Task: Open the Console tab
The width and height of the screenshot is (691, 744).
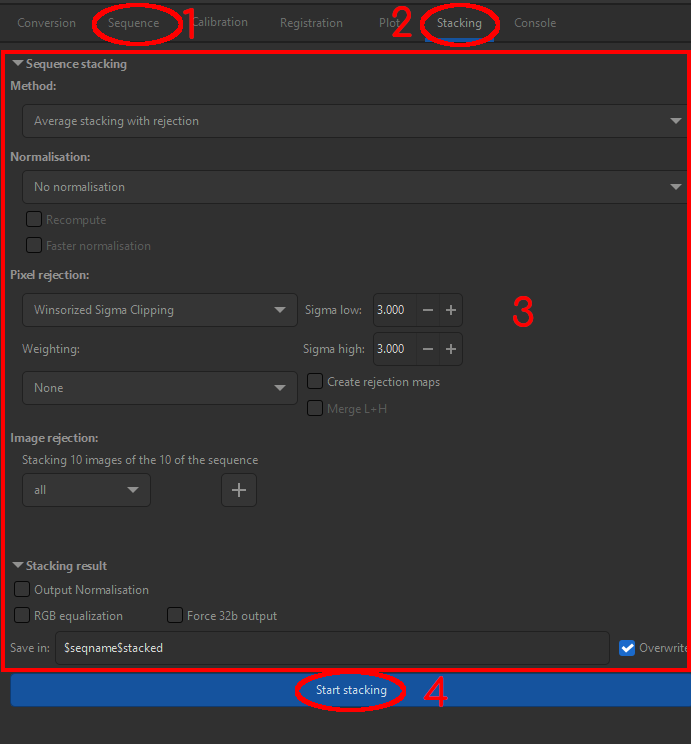Action: coord(535,23)
